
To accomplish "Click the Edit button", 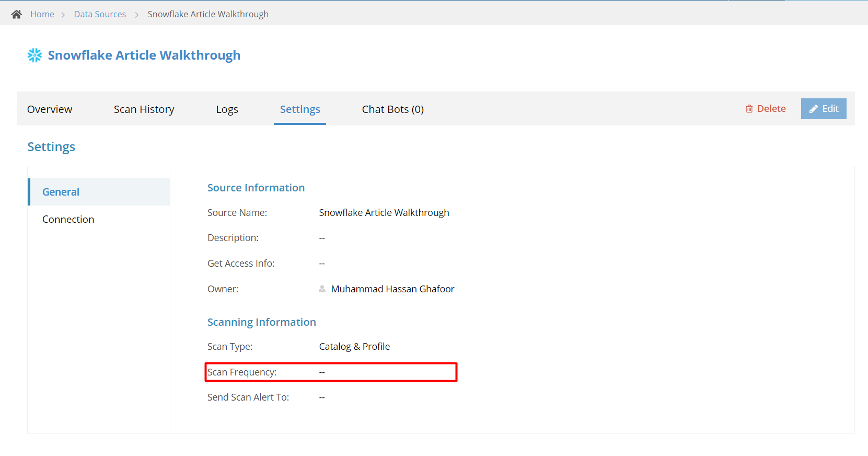I will click(x=824, y=108).
